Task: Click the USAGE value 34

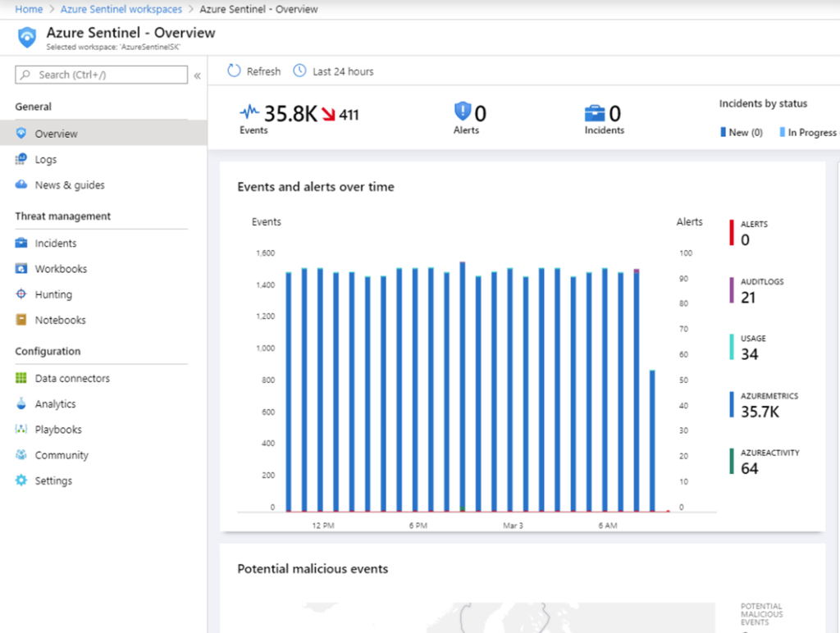Action: click(750, 354)
